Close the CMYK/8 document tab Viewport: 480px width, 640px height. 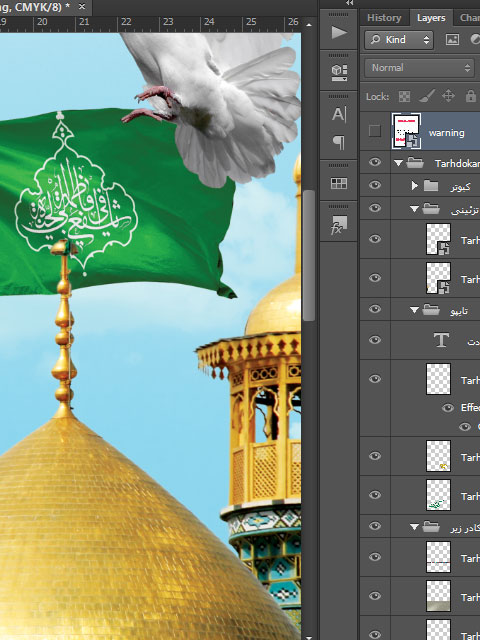(82, 7)
